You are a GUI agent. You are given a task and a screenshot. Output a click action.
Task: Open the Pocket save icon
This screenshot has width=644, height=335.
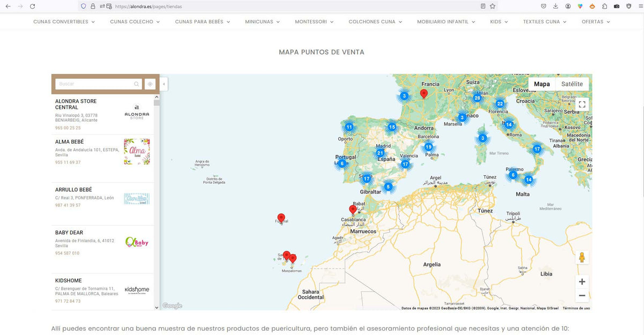click(x=544, y=6)
